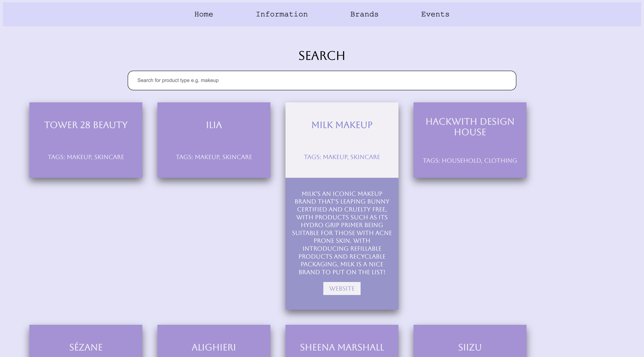Screen dimensions: 644x357
Task: Click Tower 28 Beauty tags text
Action: point(86,157)
